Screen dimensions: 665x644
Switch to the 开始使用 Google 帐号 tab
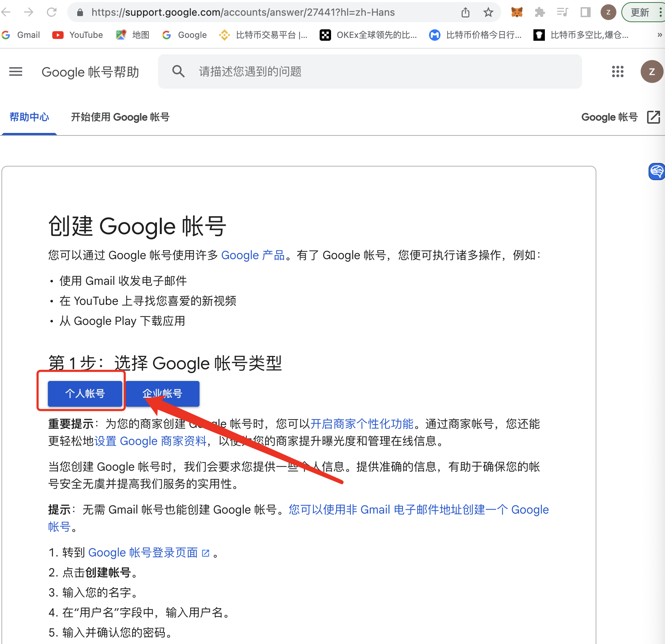(x=120, y=117)
